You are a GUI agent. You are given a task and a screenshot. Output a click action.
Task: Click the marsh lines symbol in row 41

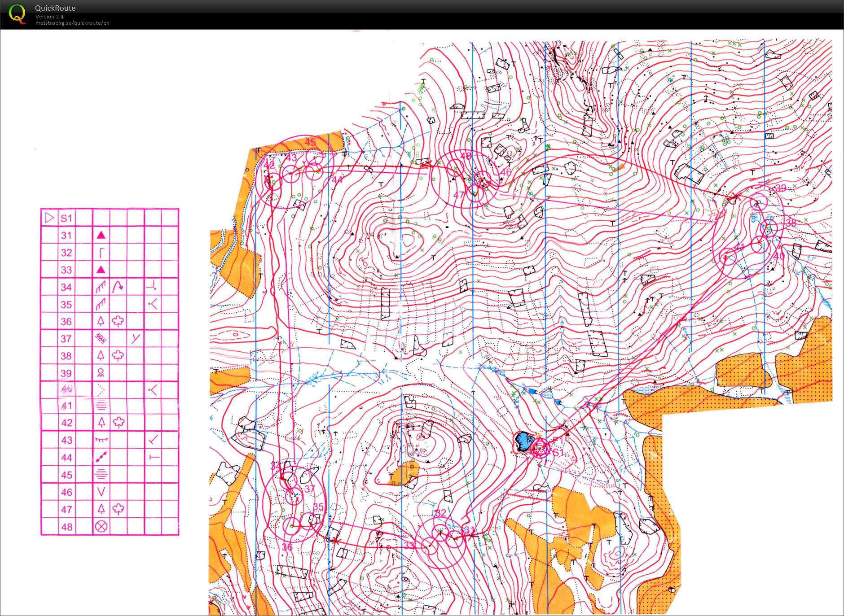[101, 406]
